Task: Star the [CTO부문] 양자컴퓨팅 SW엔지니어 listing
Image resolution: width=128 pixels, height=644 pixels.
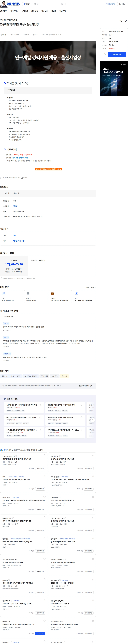Action: (93, 538)
